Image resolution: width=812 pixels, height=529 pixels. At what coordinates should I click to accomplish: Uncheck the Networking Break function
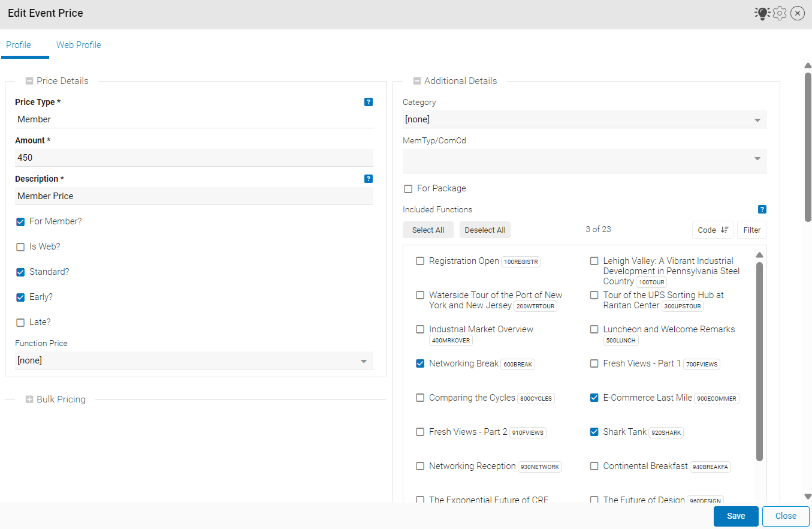coord(420,363)
